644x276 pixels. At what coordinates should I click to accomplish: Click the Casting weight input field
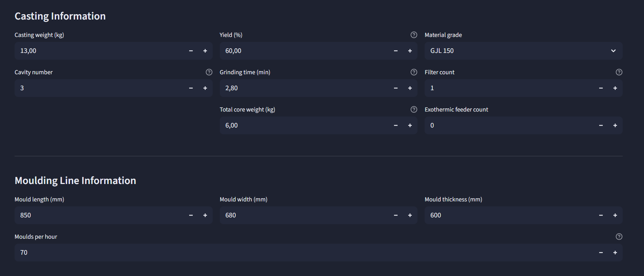[100, 51]
